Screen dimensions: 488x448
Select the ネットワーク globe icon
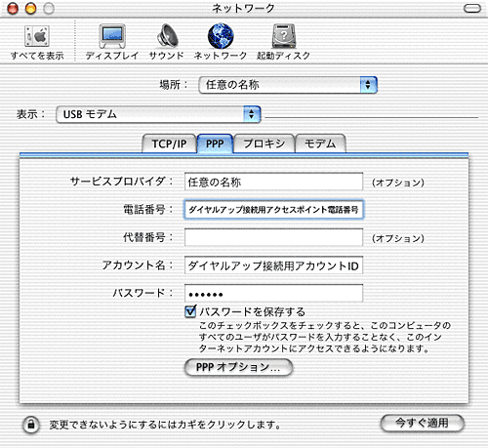tap(221, 36)
